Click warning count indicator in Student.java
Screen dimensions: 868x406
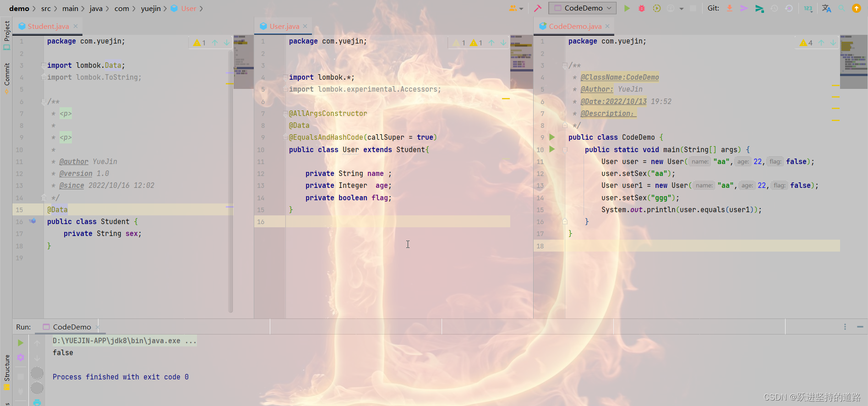tap(199, 43)
